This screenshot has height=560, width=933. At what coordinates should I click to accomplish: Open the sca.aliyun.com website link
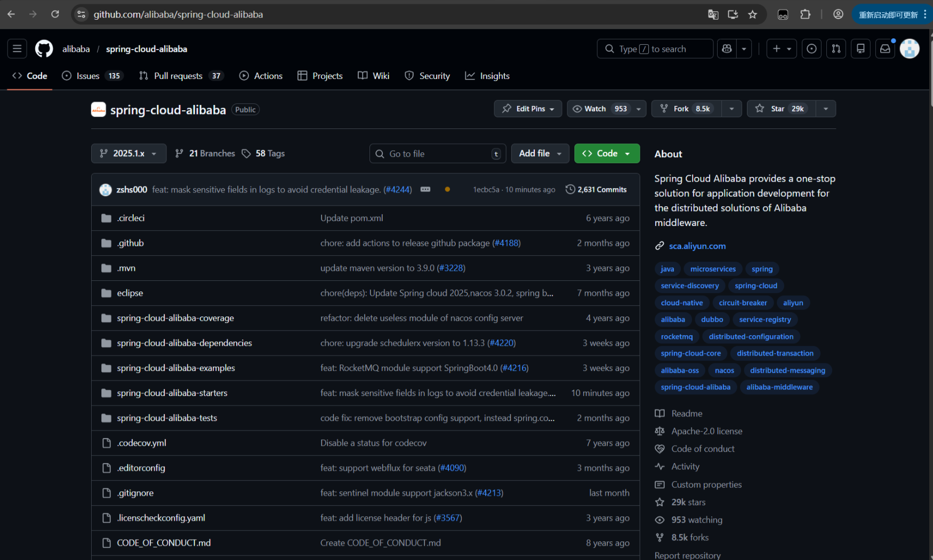point(697,246)
